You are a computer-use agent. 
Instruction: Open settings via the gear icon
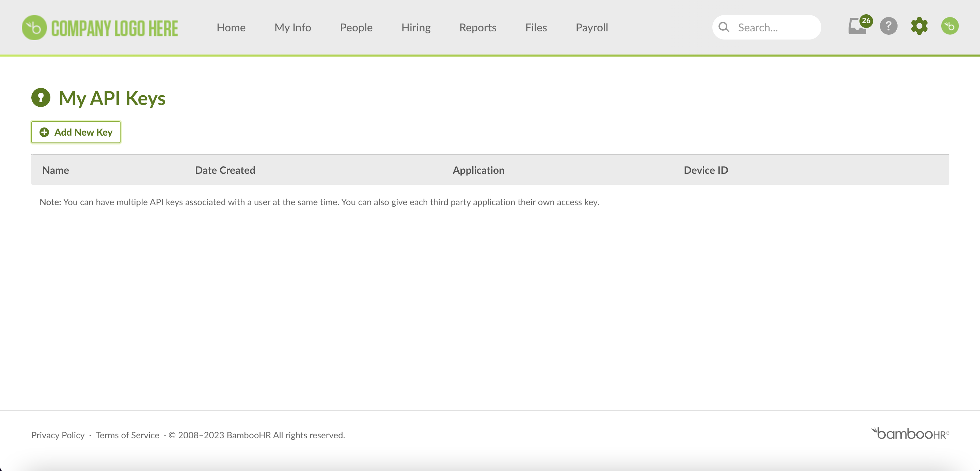(x=919, y=26)
